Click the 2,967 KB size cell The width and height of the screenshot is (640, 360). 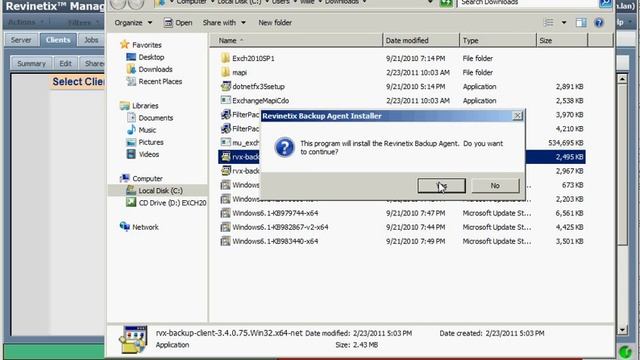[569, 171]
